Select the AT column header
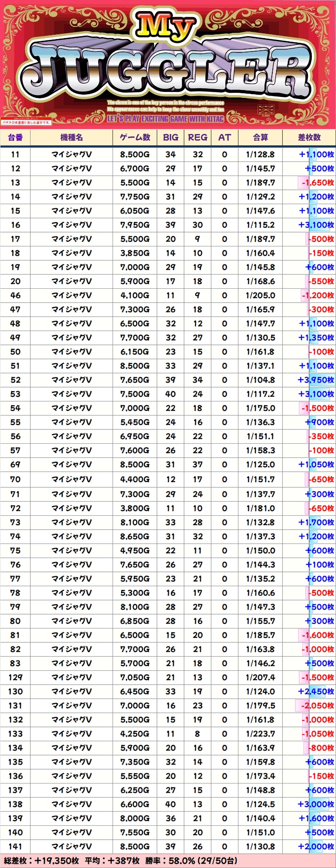The width and height of the screenshot is (336, 868). (x=224, y=137)
